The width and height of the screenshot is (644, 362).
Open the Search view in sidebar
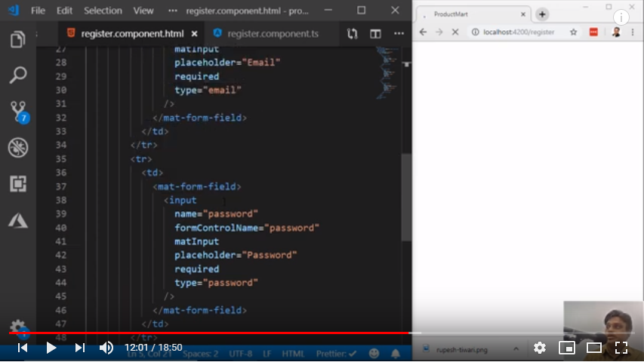tap(18, 75)
